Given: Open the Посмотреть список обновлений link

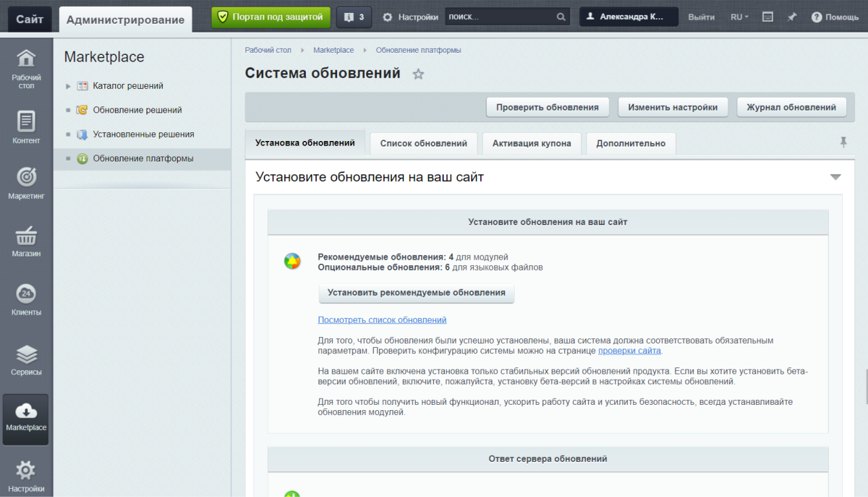Looking at the screenshot, I should pyautogui.click(x=382, y=320).
